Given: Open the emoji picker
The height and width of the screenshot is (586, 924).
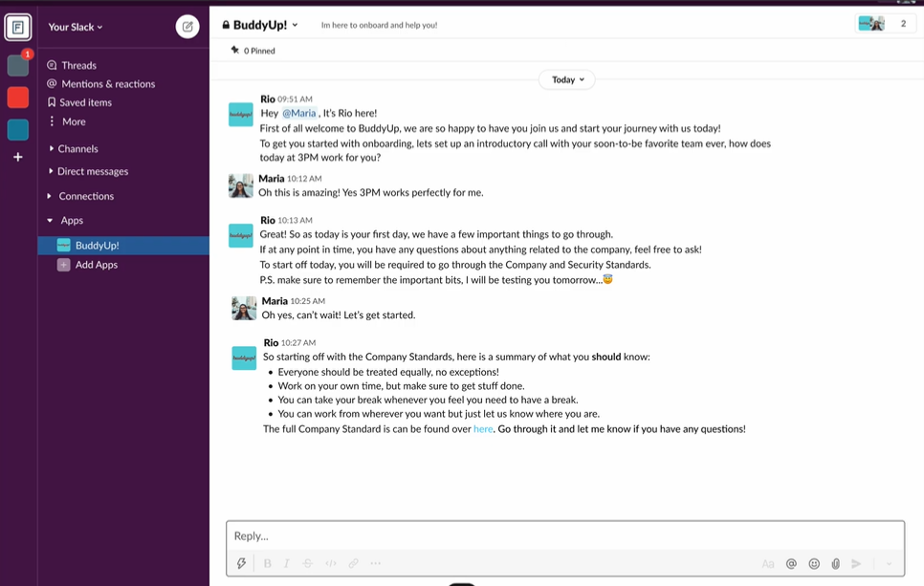Looking at the screenshot, I should tap(814, 564).
